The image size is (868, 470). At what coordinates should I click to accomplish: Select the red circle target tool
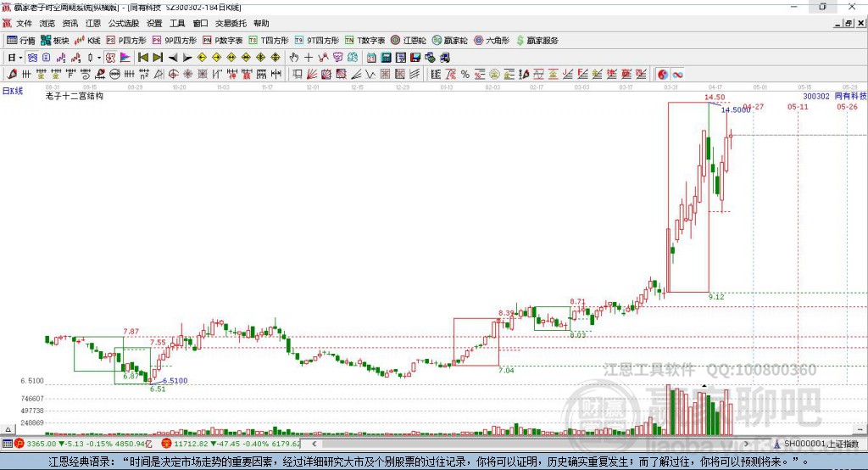[173, 75]
